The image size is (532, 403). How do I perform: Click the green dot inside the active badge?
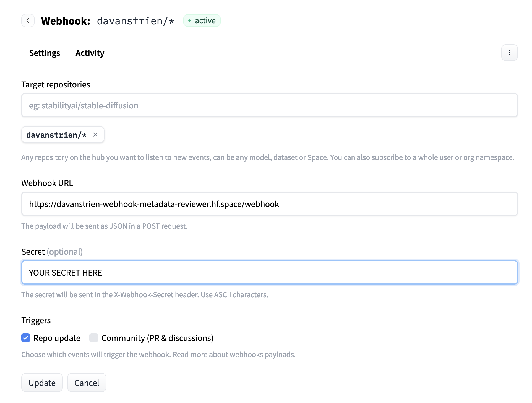(x=189, y=20)
